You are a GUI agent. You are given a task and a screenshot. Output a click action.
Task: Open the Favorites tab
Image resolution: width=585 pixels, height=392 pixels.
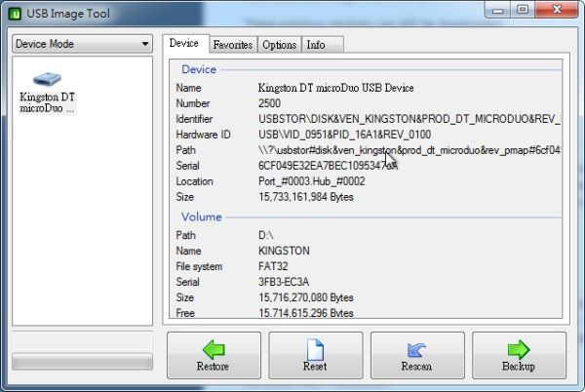[232, 45]
